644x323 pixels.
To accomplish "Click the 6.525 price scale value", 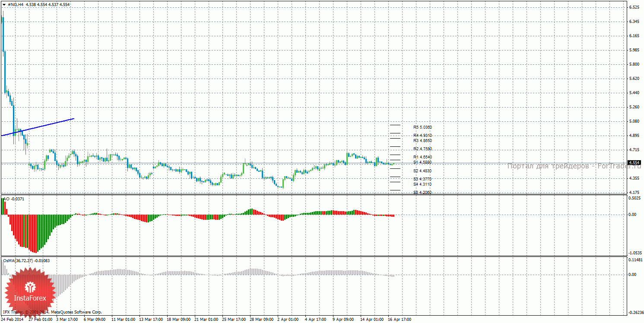I will click(634, 7).
